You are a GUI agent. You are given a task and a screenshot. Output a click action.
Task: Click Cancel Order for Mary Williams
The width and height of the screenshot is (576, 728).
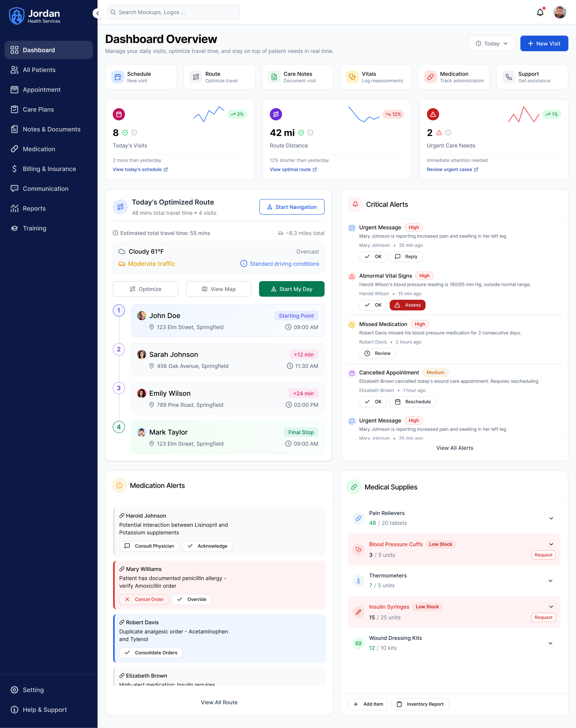click(144, 599)
